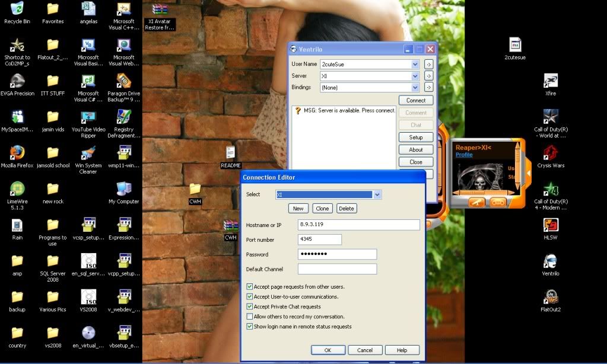Screen dimensions: 607x364
Task: Click the Close button in Ventrilo
Action: coord(416,162)
